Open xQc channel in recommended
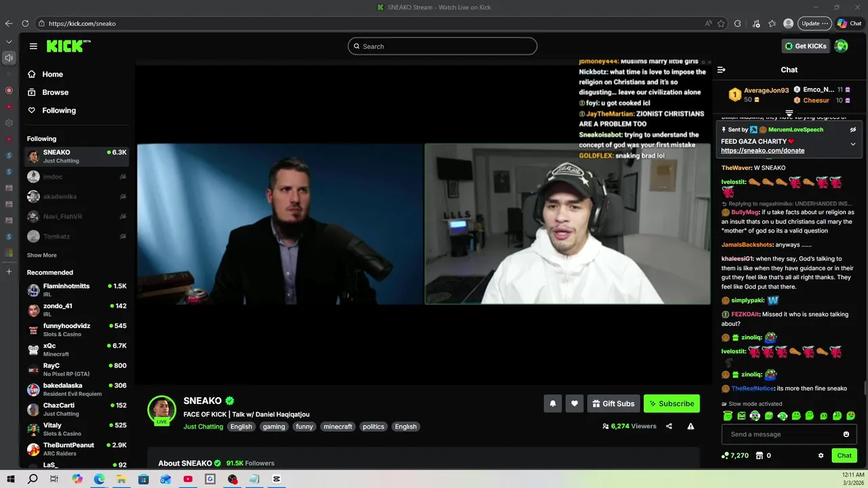 (x=77, y=350)
